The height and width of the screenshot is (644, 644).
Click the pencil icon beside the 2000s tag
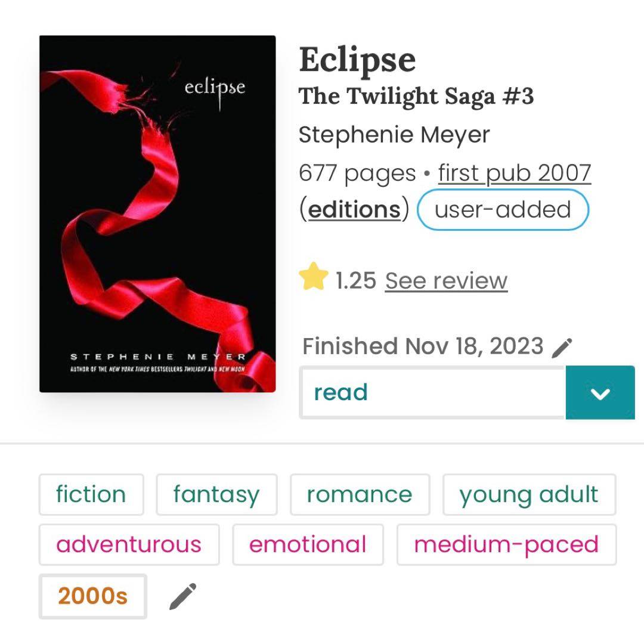click(x=182, y=596)
